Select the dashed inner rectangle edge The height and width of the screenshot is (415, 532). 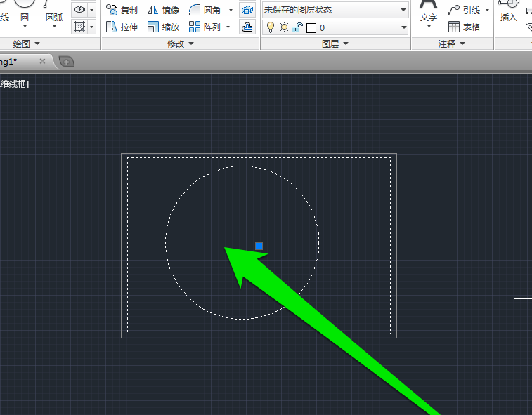pos(259,157)
